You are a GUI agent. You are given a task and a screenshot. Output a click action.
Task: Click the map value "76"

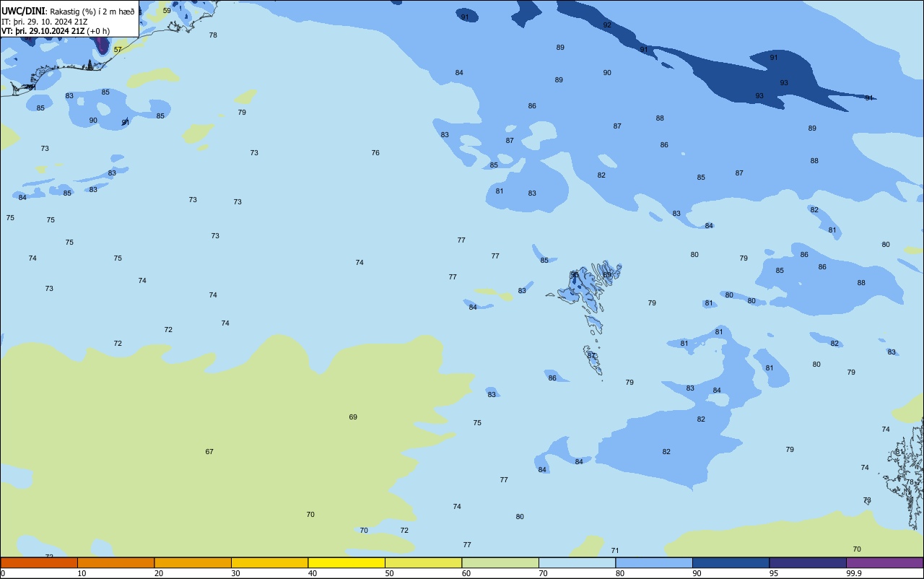tap(375, 153)
